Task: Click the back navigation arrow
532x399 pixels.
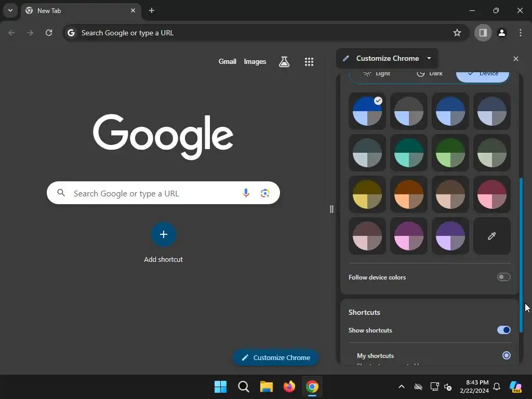Action: coord(11,33)
